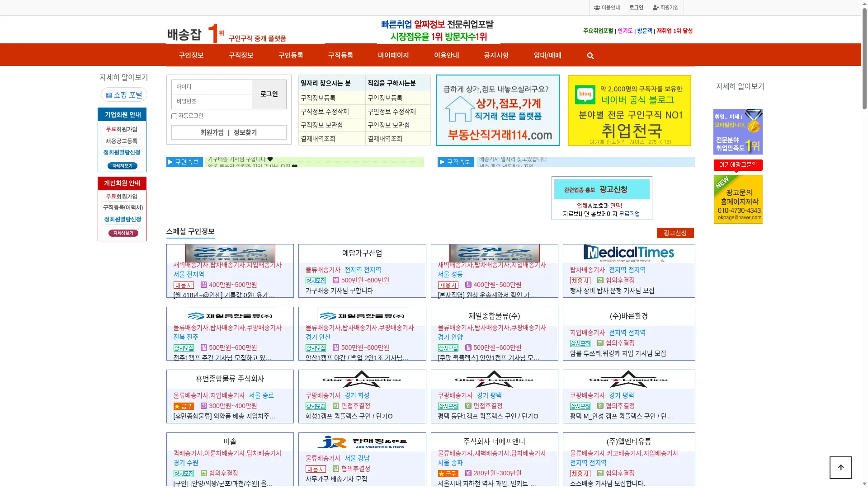Click (주)바른환경 card title

point(628,316)
